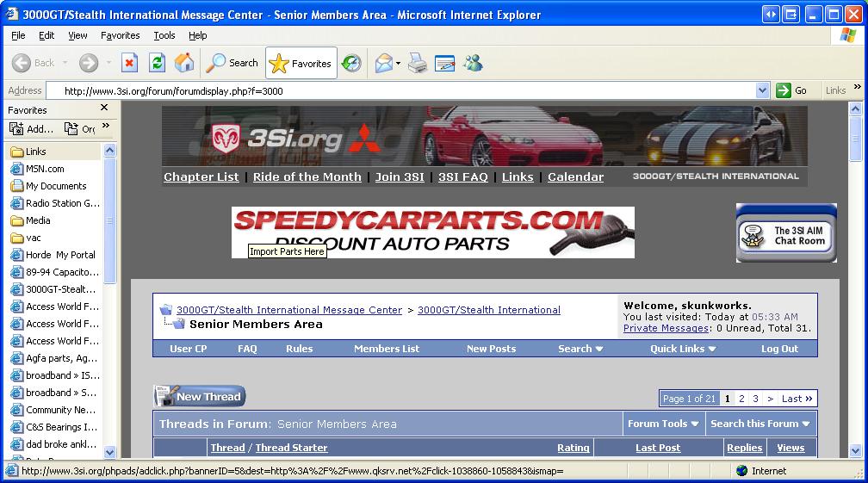Refresh the page using the green arrows

tap(158, 63)
